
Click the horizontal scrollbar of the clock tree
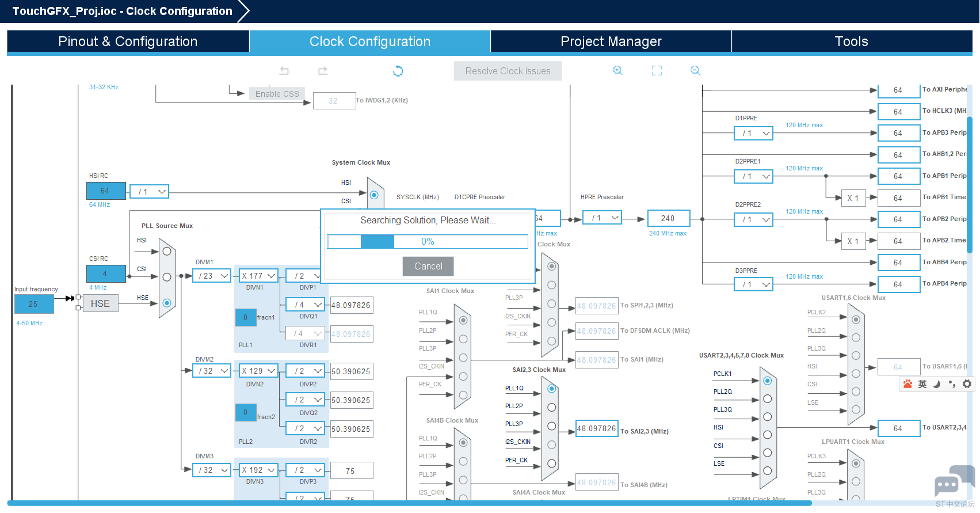click(410, 503)
